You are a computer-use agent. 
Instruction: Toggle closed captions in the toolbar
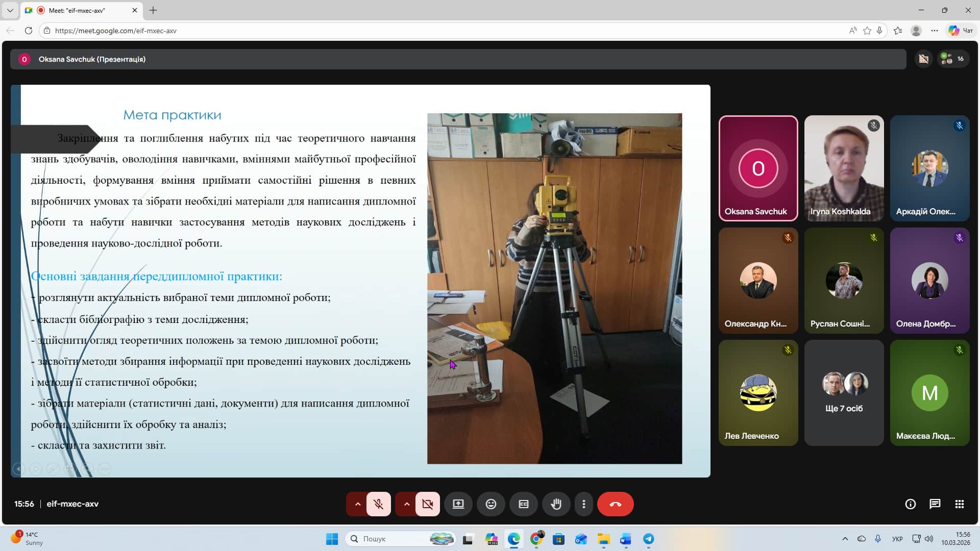coord(523,504)
